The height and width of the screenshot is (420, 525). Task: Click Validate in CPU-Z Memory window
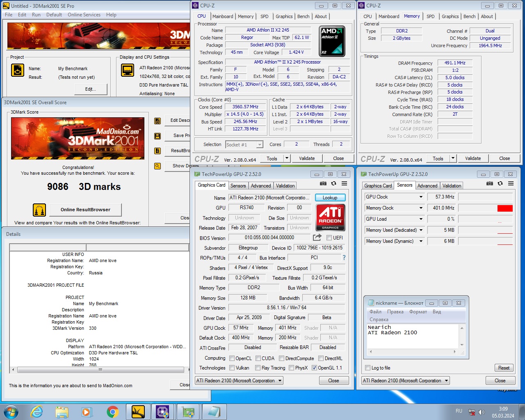click(473, 158)
